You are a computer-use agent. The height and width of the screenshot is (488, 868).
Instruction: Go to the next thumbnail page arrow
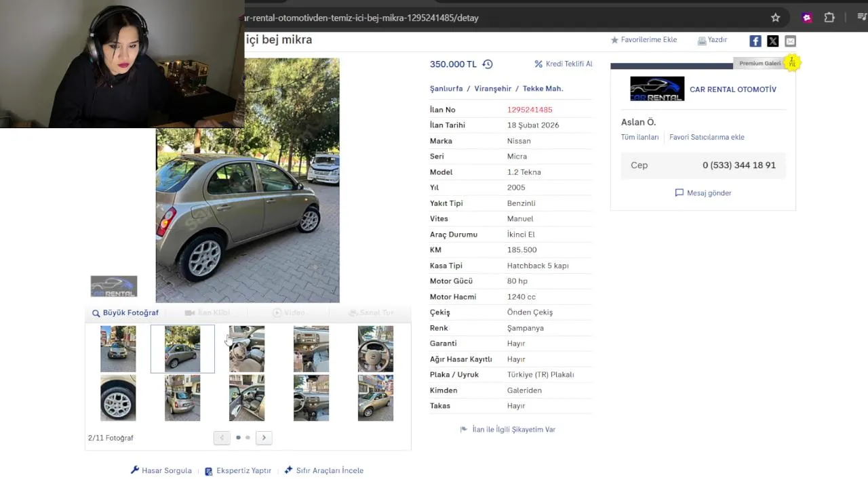[264, 438]
